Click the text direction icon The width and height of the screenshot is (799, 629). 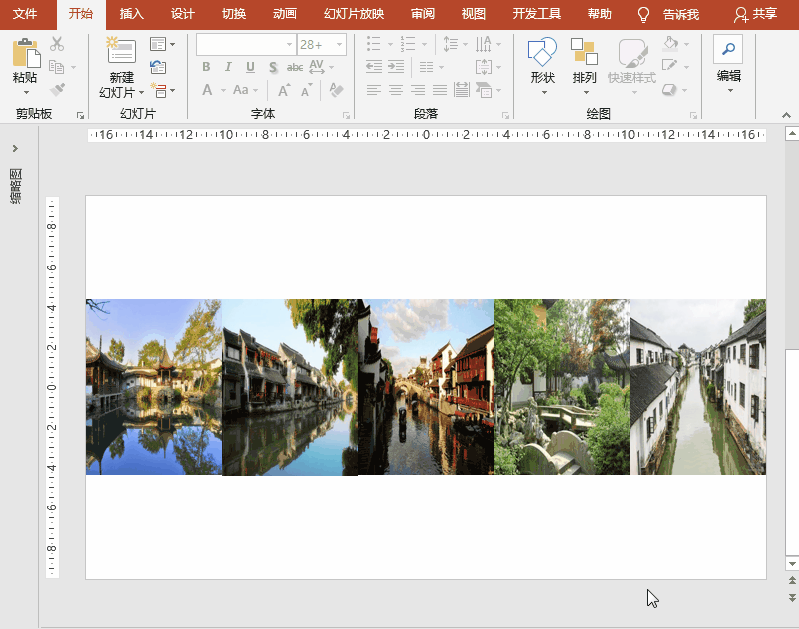point(484,44)
